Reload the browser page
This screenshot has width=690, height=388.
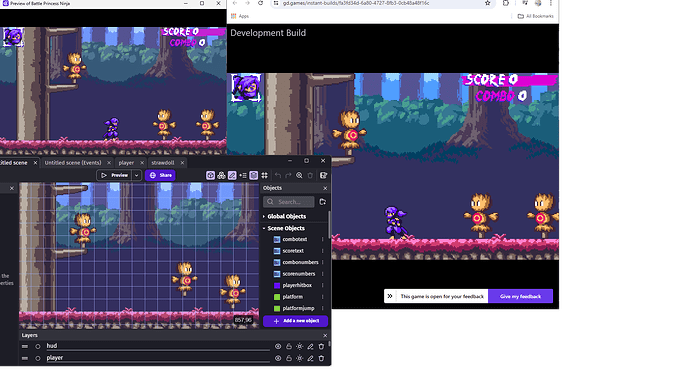(x=261, y=3)
